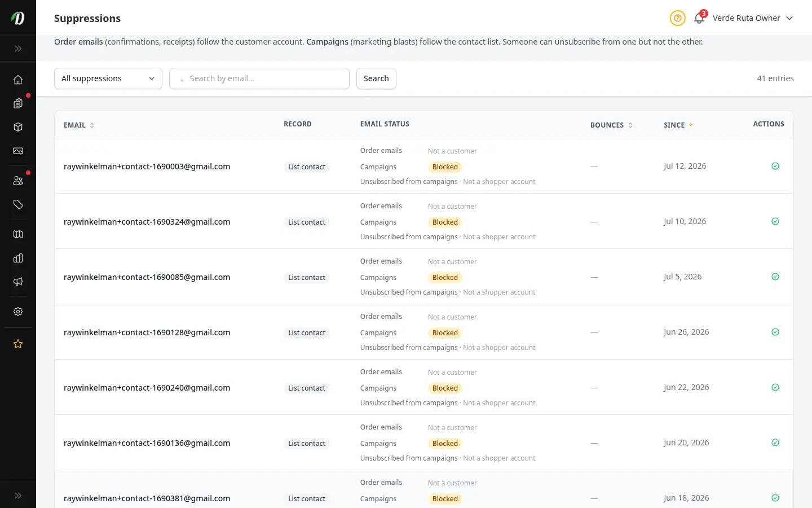The height and width of the screenshot is (508, 812).
Task: Sort the table by the BOUNCES column
Action: [611, 125]
